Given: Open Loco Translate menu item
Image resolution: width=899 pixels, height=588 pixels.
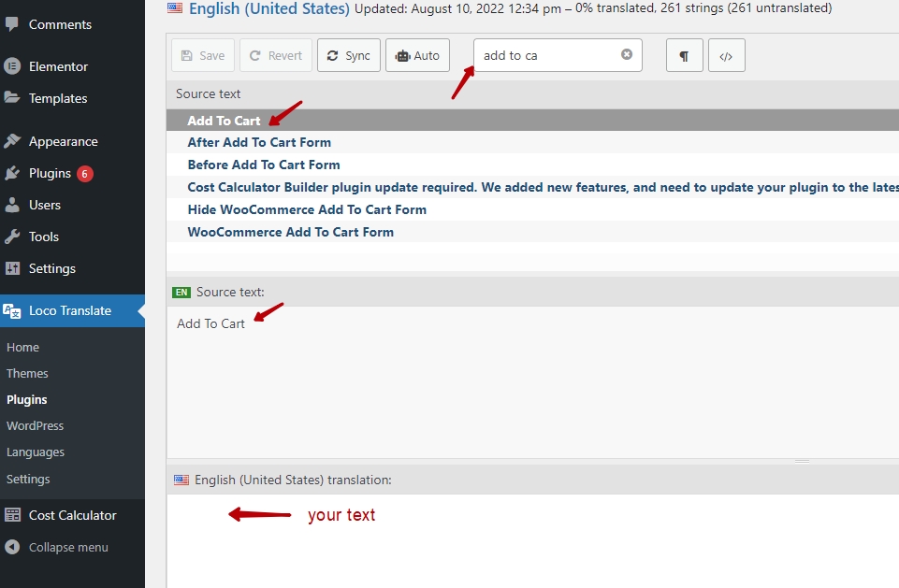Looking at the screenshot, I should coord(70,310).
